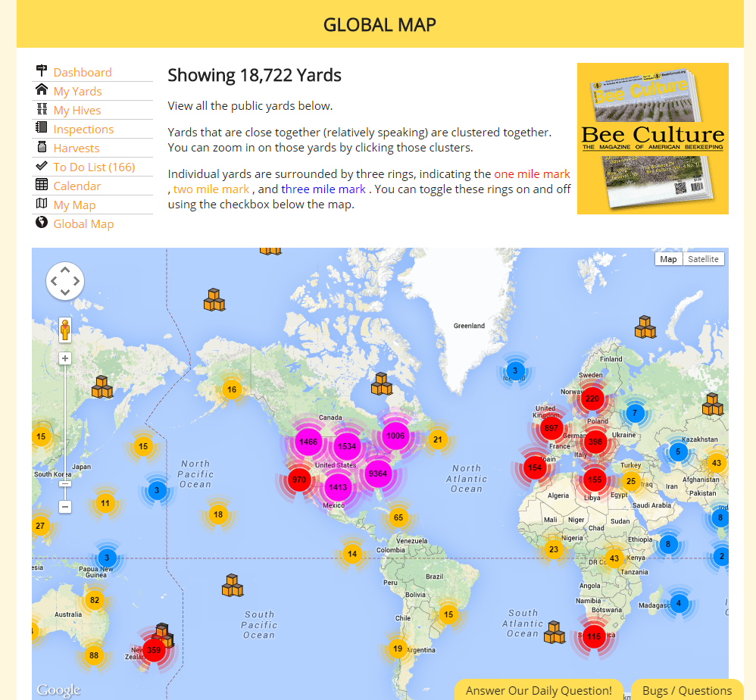The height and width of the screenshot is (700, 756).
Task: Click the Calendar grid icon
Action: click(x=42, y=186)
